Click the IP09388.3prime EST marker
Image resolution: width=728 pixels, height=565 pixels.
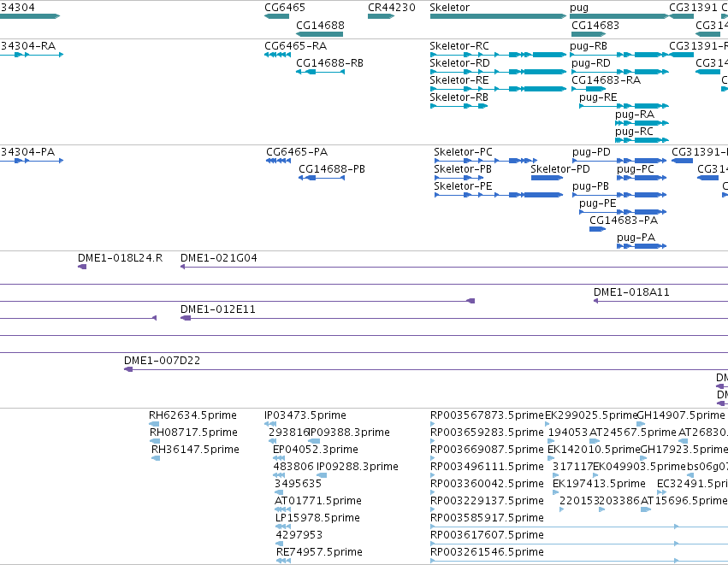[x=314, y=441]
